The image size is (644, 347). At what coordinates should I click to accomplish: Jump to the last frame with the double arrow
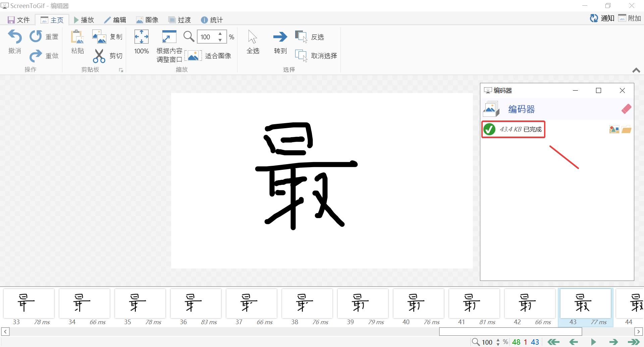pyautogui.click(x=633, y=342)
